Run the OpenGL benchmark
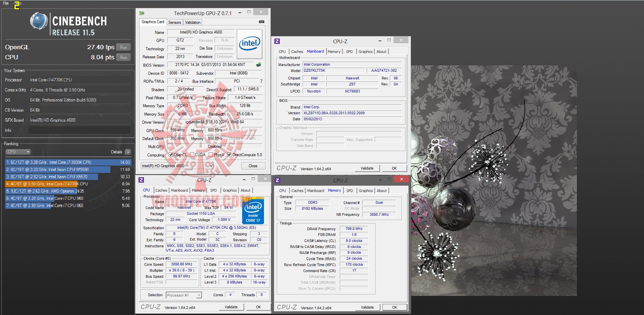This screenshot has height=315, width=644. coord(123,47)
